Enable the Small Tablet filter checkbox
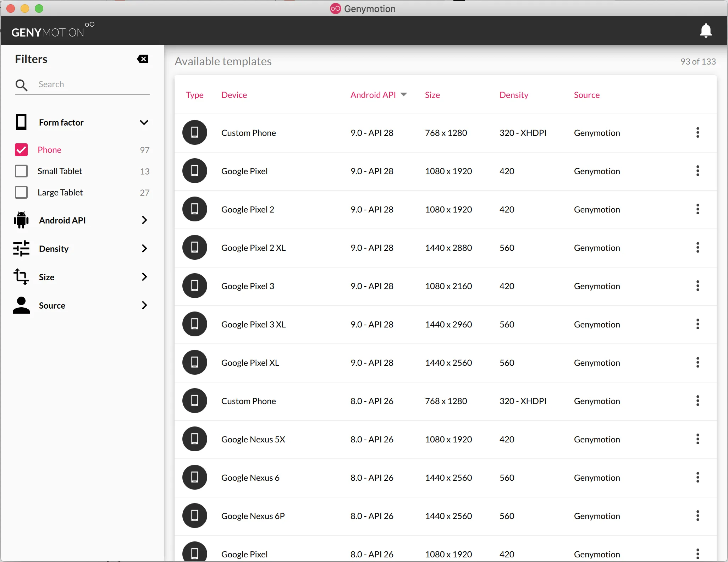Screen dimensions: 728x562 [x=21, y=171]
